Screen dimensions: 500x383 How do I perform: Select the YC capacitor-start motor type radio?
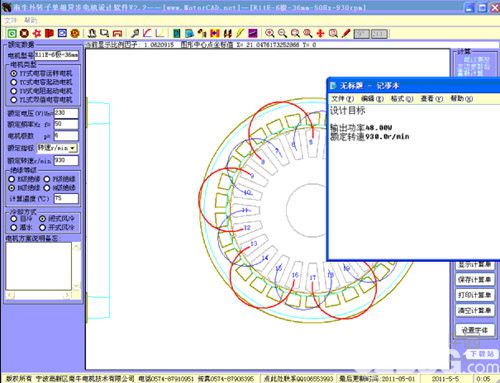tap(14, 82)
